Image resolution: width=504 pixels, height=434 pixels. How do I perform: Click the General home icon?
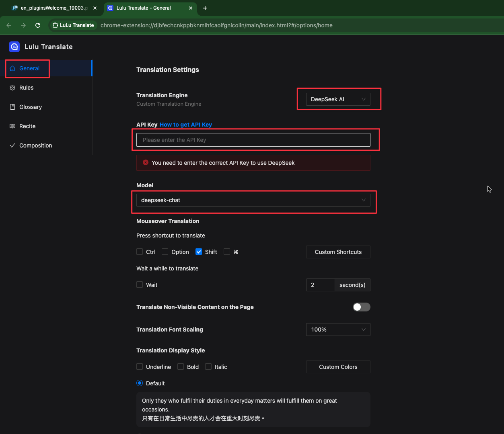tap(12, 68)
